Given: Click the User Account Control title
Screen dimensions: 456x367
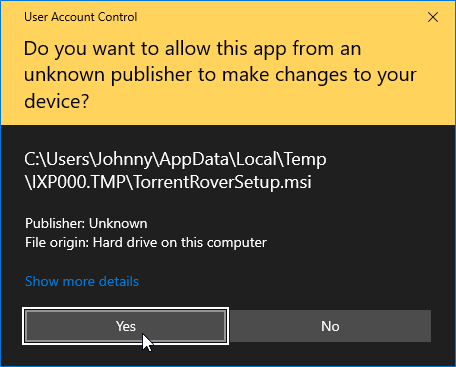Looking at the screenshot, I should 81,17.
